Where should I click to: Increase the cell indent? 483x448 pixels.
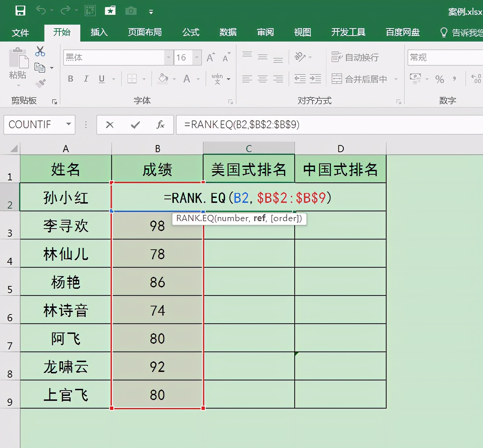tap(315, 79)
